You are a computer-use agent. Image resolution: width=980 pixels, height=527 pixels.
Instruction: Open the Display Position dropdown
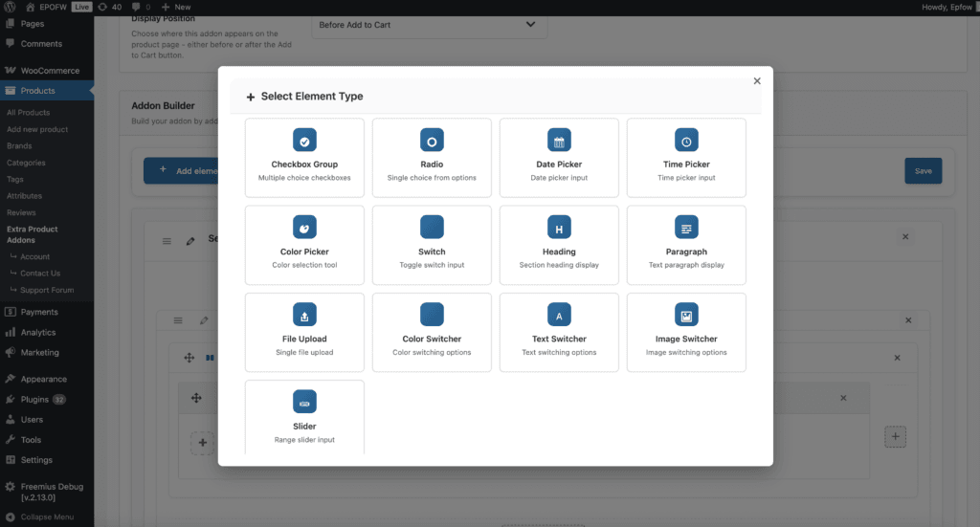tap(429, 25)
